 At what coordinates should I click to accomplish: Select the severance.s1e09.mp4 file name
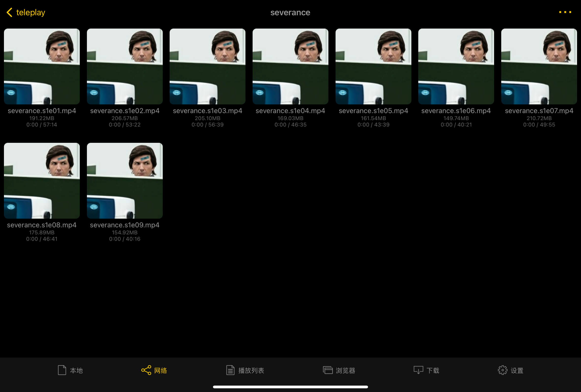[125, 225]
